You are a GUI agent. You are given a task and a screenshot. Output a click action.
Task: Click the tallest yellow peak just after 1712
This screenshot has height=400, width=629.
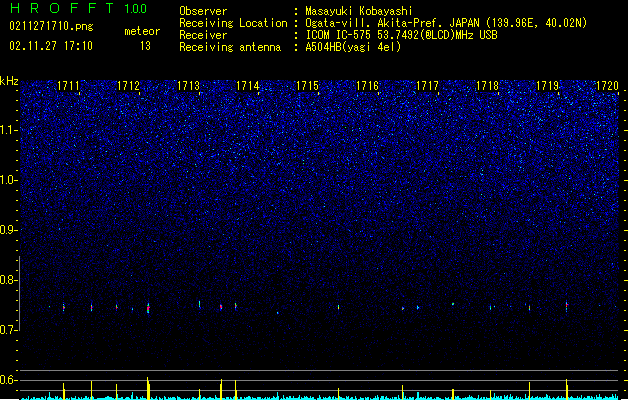tap(148, 388)
